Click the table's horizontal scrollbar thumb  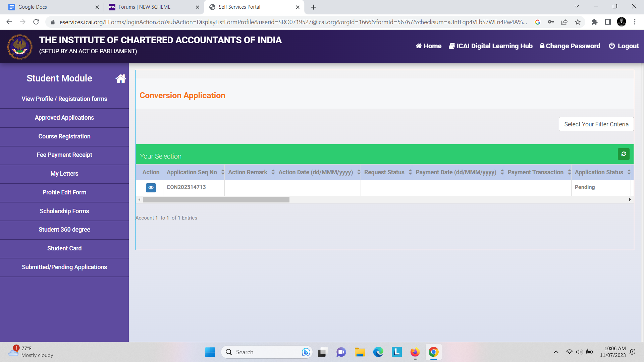(x=216, y=200)
